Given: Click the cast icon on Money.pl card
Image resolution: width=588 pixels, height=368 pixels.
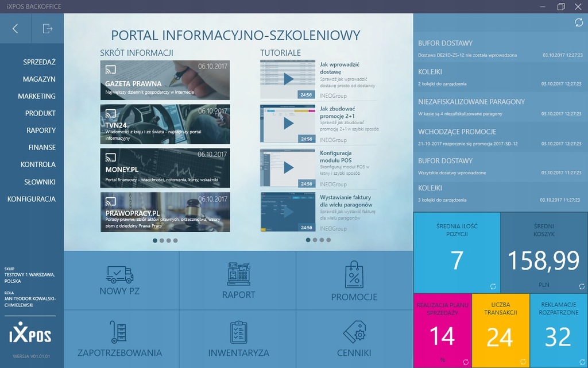Looking at the screenshot, I should click(110, 157).
